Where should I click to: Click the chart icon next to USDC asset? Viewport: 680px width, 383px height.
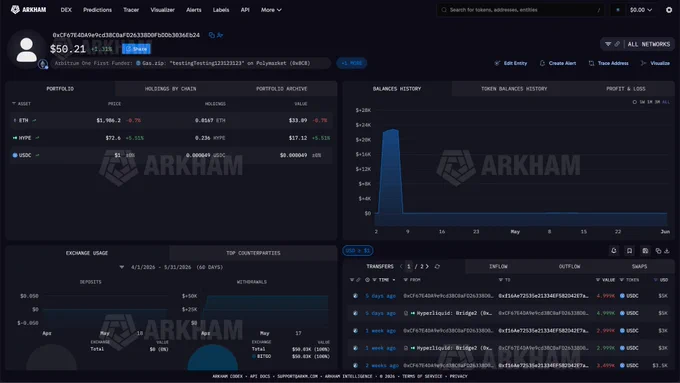click(37, 155)
